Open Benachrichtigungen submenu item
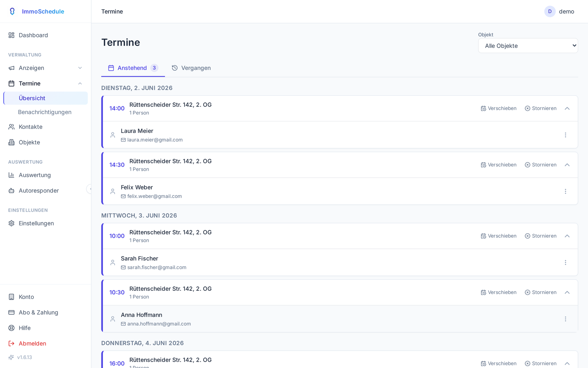The width and height of the screenshot is (588, 368). pyautogui.click(x=45, y=112)
